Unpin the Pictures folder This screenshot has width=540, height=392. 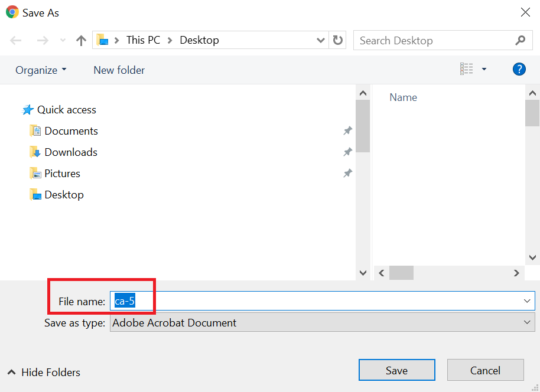[347, 173]
